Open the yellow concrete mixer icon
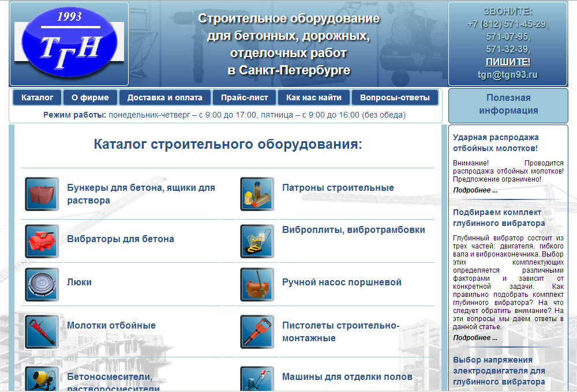 tap(42, 379)
